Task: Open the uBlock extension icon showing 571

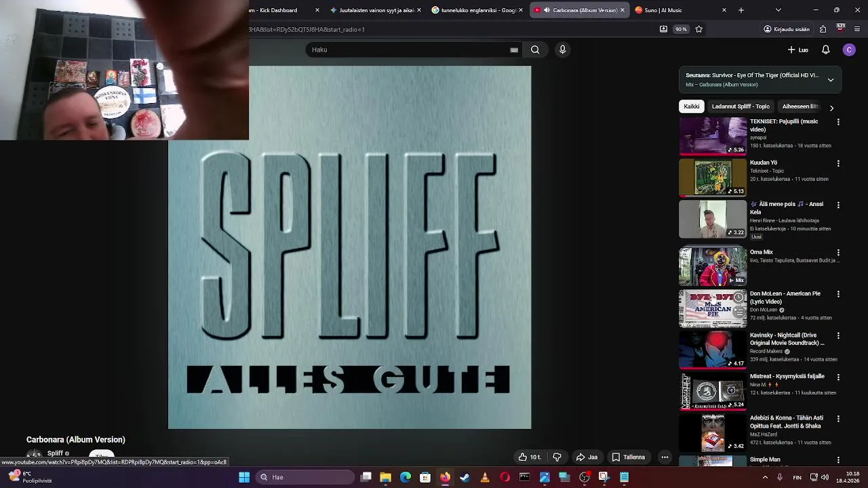Action: [x=840, y=28]
